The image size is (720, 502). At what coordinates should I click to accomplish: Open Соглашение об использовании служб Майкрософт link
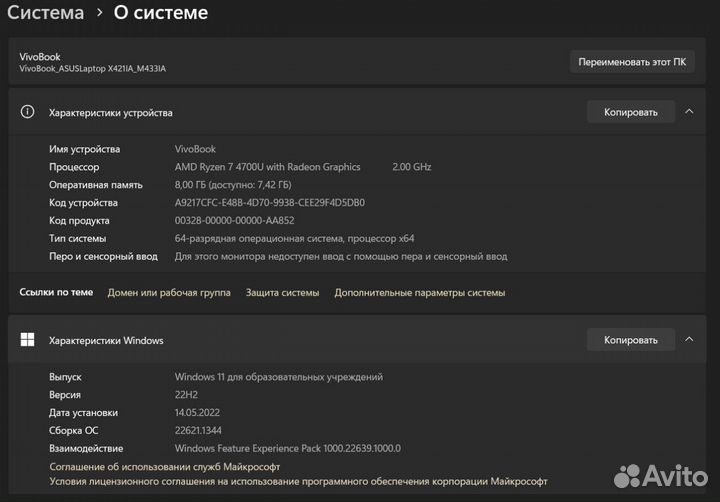164,466
